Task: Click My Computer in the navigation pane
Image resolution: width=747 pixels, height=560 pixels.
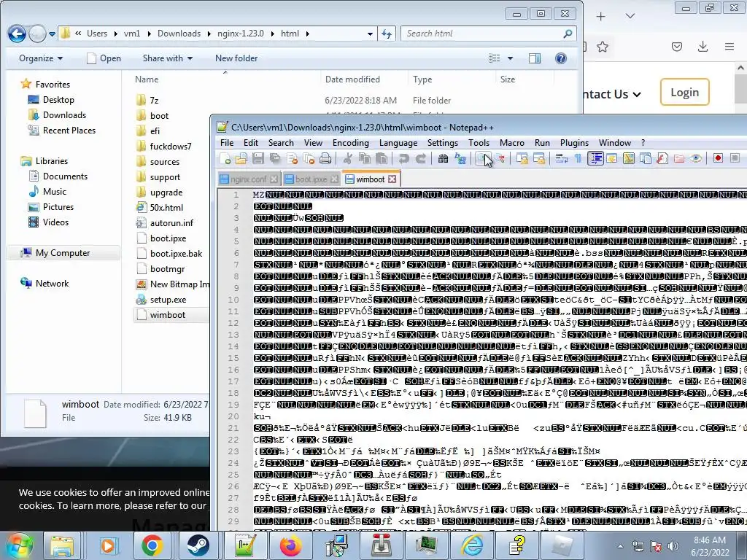Action: (63, 253)
